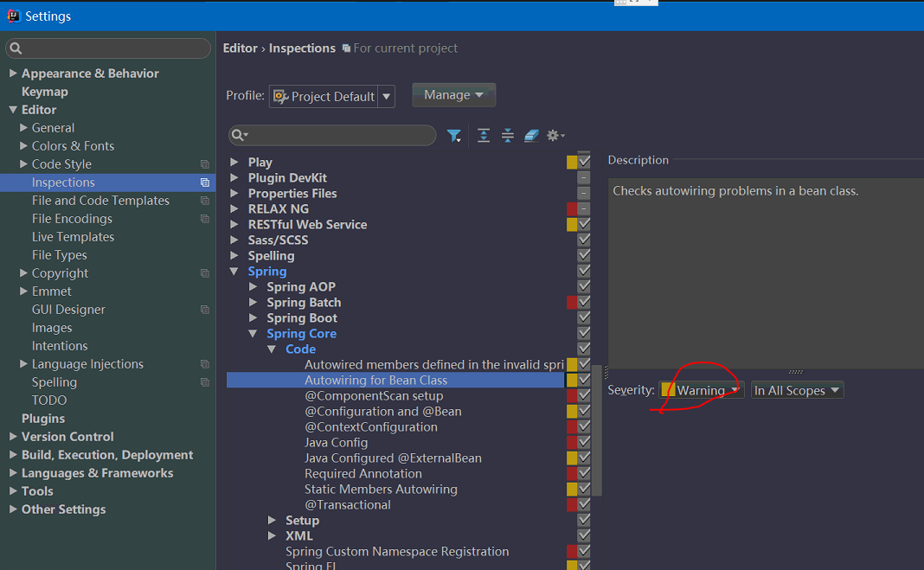Click the search magnifier in inspections filter box
Viewport: 924px width, 570px height.
240,136
